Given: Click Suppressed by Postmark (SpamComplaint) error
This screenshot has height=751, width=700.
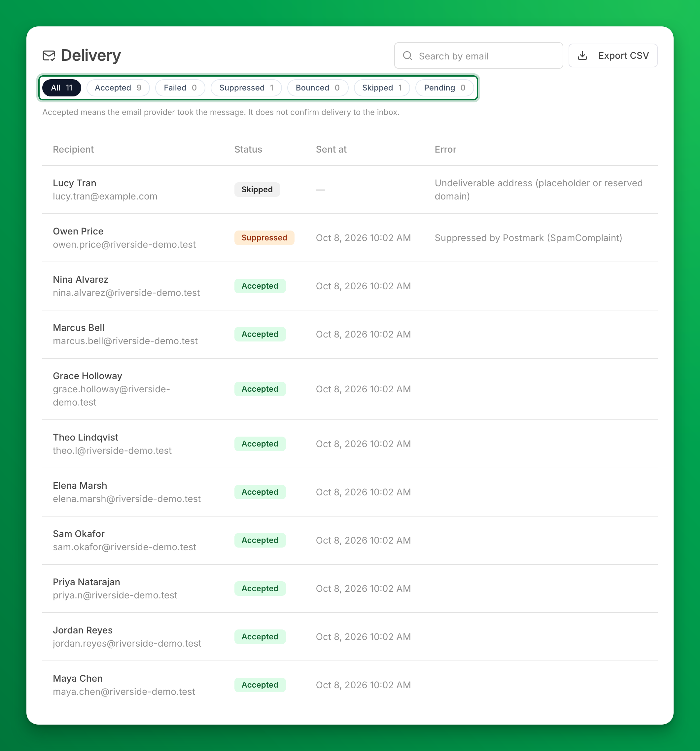Looking at the screenshot, I should 528,238.
